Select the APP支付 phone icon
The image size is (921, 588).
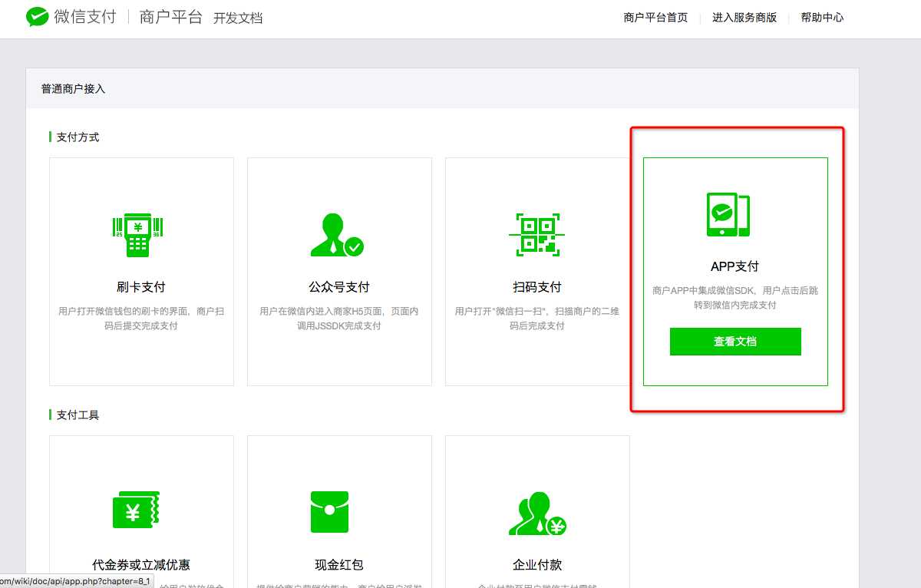[x=728, y=215]
